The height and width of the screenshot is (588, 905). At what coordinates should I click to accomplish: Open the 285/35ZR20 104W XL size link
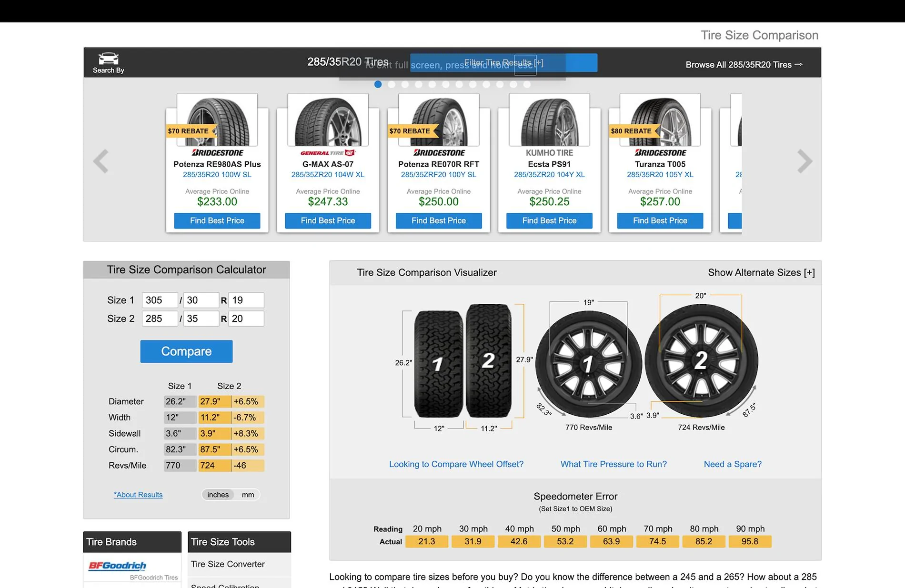(328, 175)
